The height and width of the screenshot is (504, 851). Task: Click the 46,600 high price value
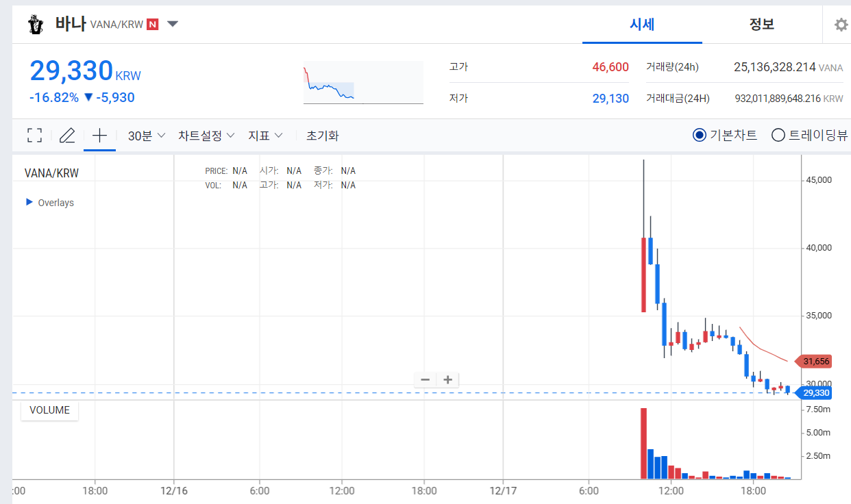coord(610,67)
